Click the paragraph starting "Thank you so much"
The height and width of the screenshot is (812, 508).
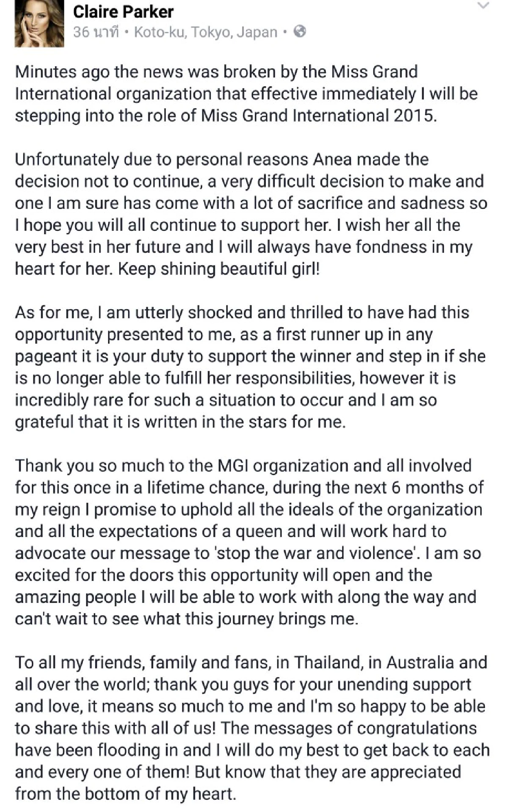(x=249, y=542)
